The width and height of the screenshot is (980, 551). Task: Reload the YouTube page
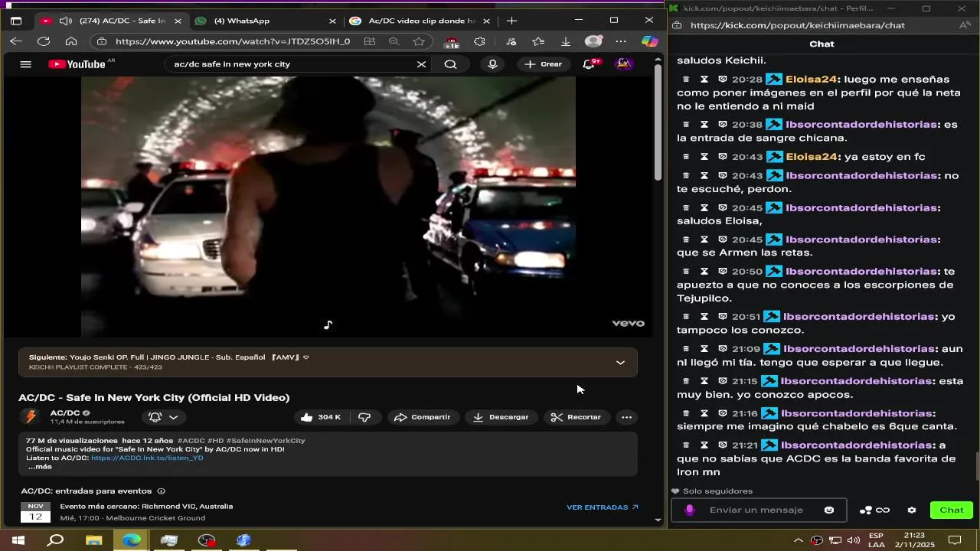pos(44,41)
